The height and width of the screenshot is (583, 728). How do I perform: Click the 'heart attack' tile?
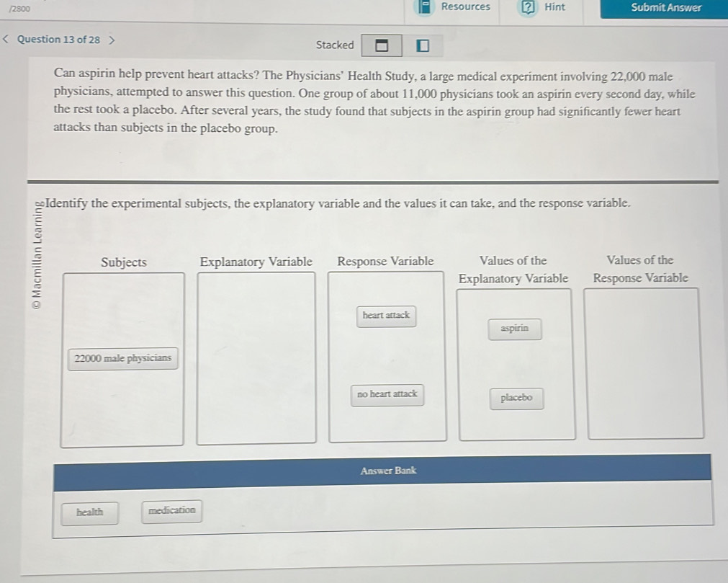386,316
